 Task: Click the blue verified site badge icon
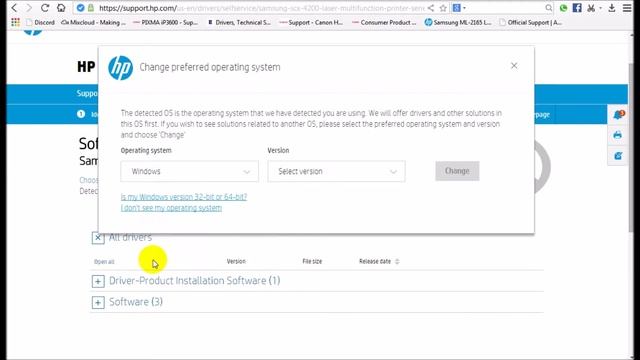pyautogui.click(x=80, y=8)
